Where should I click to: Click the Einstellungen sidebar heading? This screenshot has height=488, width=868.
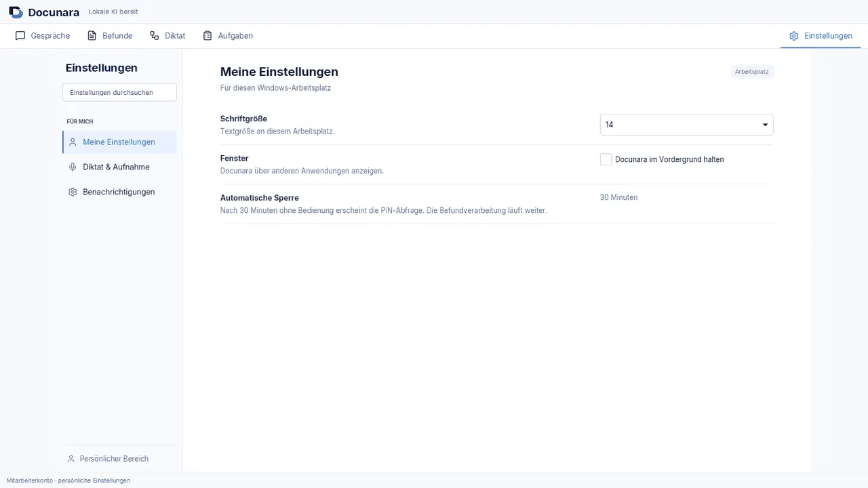point(102,68)
